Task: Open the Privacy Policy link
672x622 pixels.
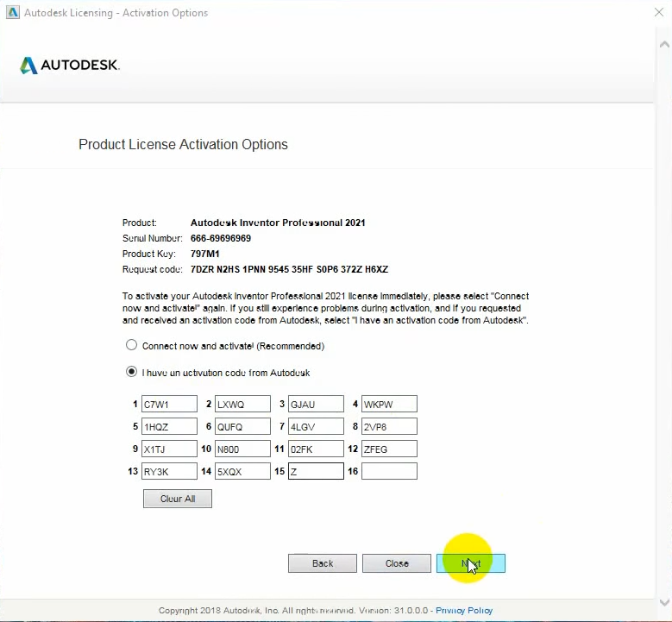Action: [464, 611]
